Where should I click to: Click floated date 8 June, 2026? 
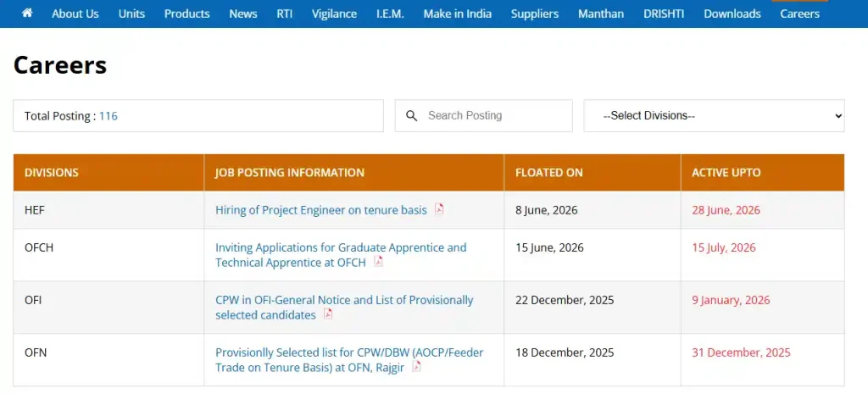click(547, 210)
